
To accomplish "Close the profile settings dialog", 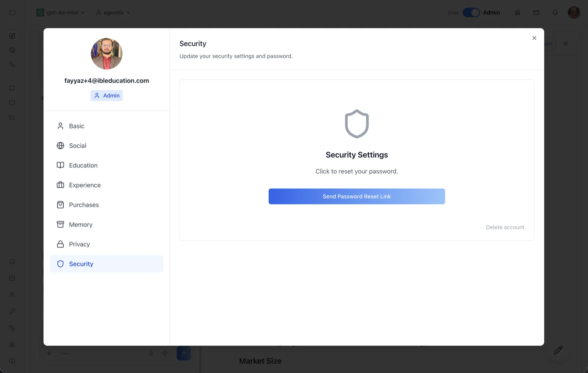I will [534, 38].
